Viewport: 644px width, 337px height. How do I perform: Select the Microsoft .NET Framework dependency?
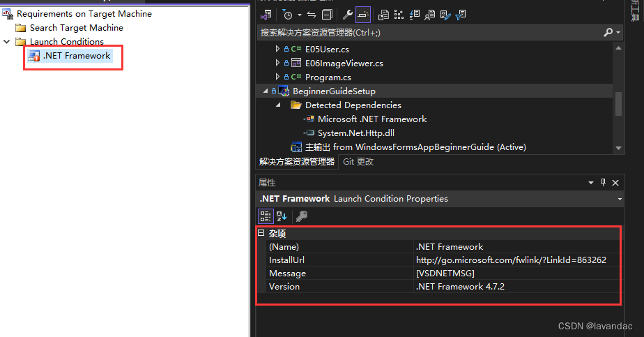pos(372,119)
